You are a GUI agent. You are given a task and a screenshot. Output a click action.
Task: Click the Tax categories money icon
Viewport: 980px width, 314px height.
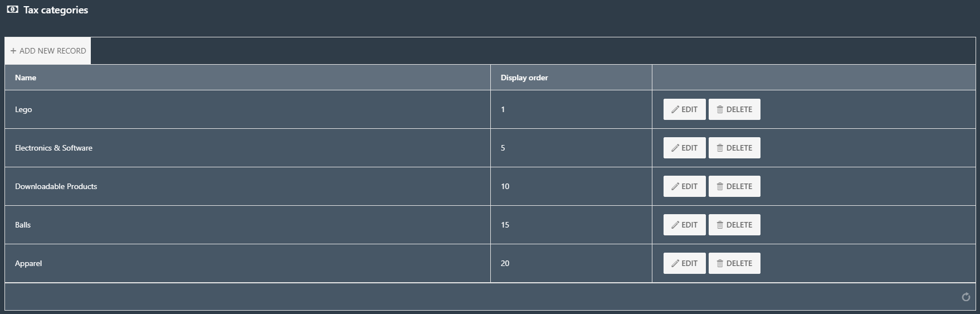[x=12, y=9]
